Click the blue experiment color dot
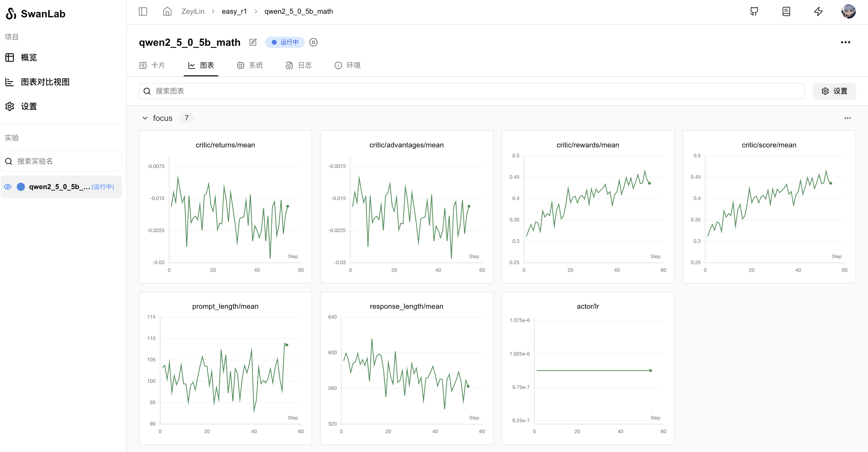This screenshot has width=868, height=452. coord(21,187)
